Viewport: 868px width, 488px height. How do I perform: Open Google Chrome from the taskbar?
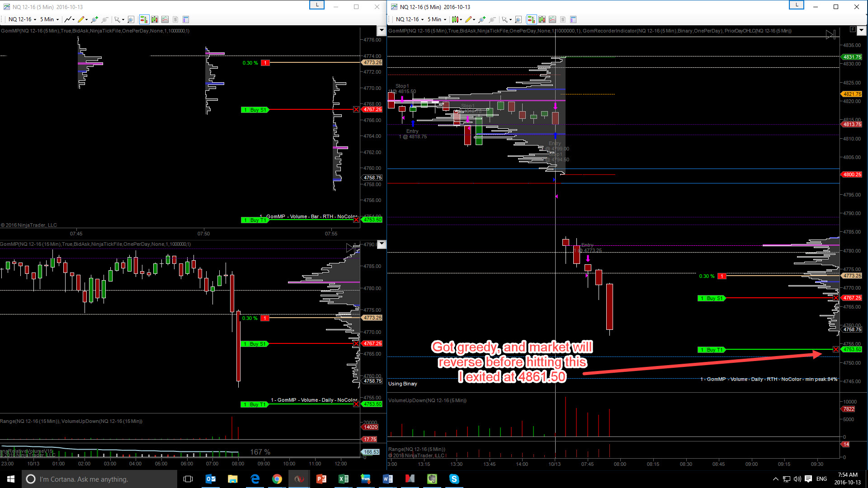(x=277, y=479)
